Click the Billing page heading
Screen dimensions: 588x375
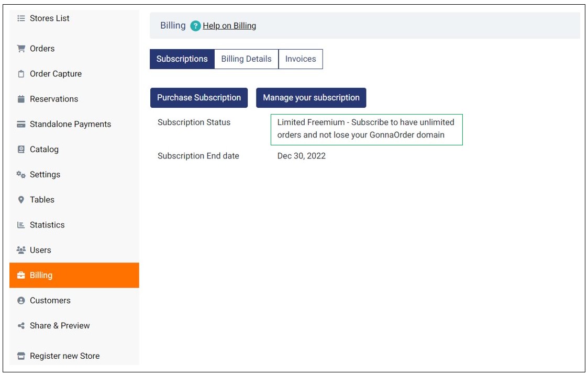[173, 26]
